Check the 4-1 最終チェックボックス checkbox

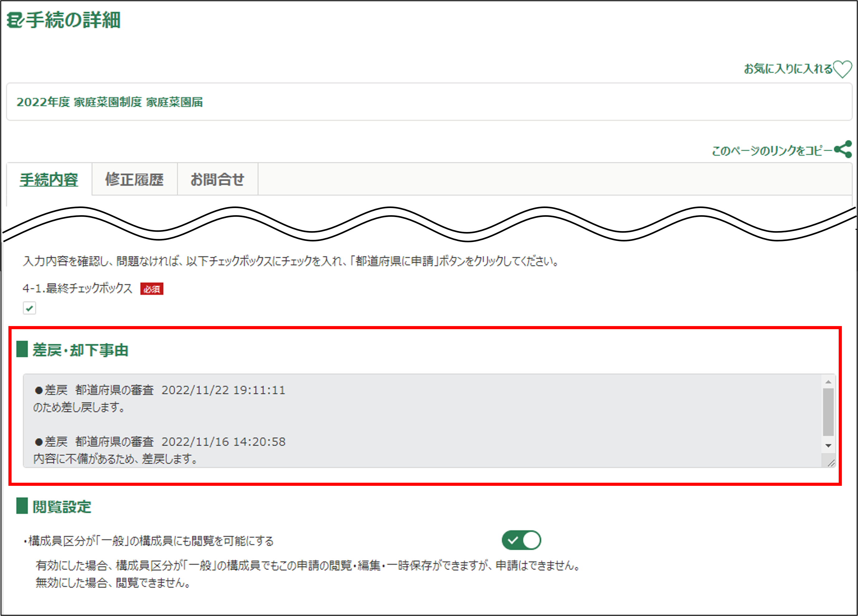point(30,308)
